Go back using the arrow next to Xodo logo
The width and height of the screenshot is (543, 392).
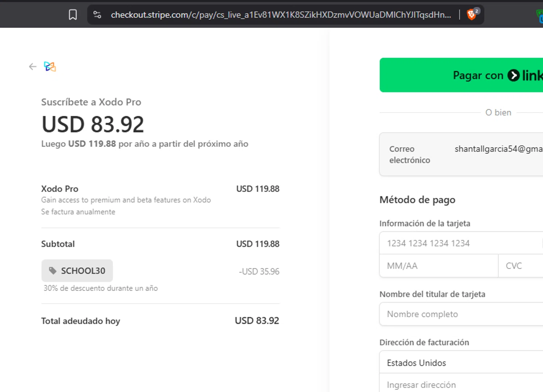[x=33, y=67]
